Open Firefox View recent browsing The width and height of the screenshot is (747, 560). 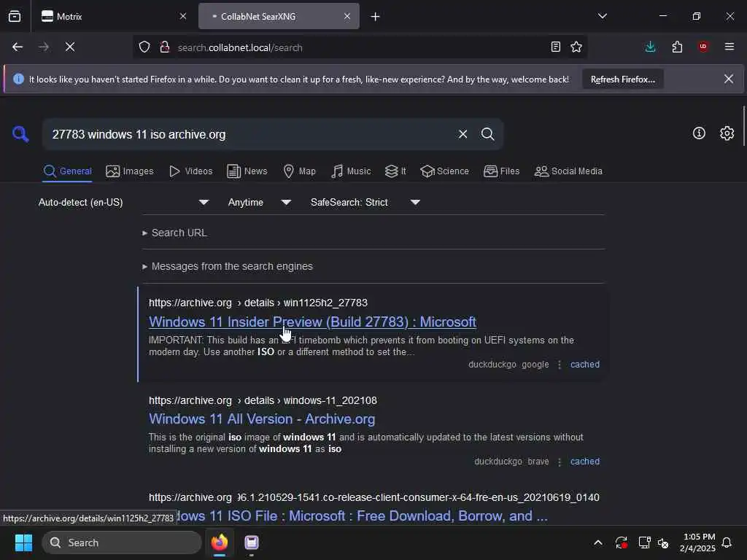click(x=15, y=17)
